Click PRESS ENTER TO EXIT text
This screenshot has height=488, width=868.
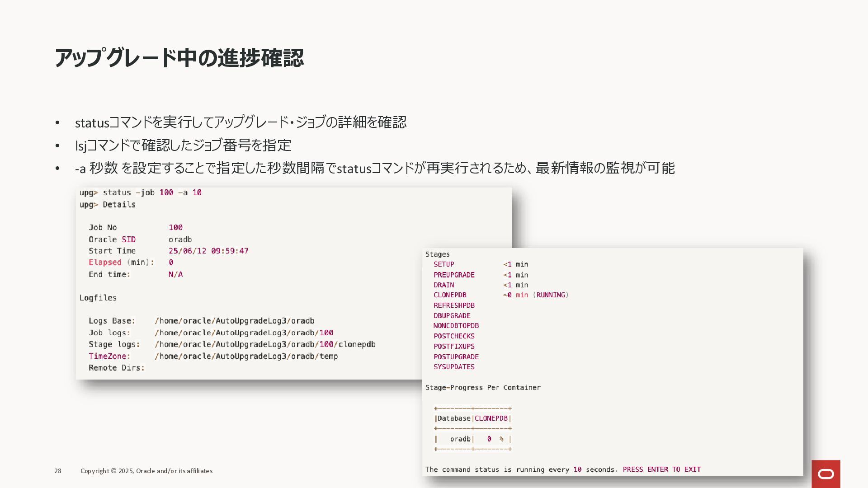662,469
